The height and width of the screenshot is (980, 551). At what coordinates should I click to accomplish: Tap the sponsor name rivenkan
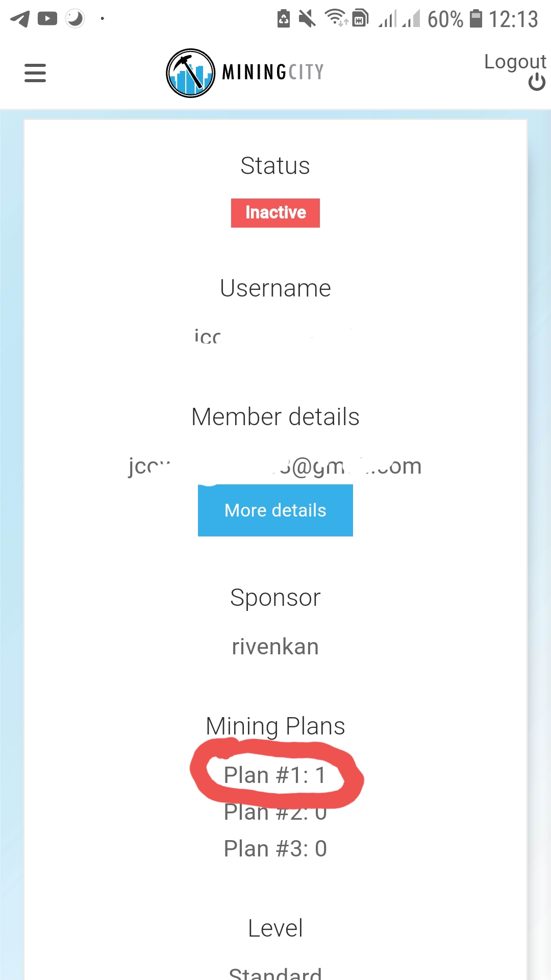click(275, 647)
